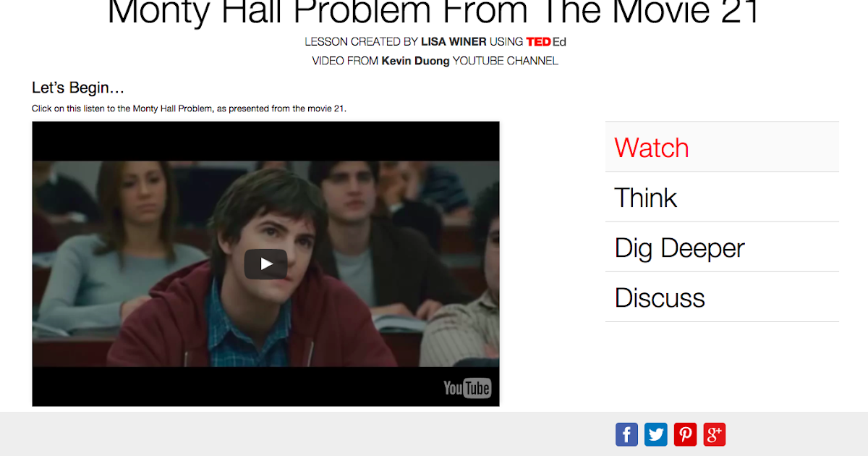Click the black bar above video frame

[x=265, y=141]
